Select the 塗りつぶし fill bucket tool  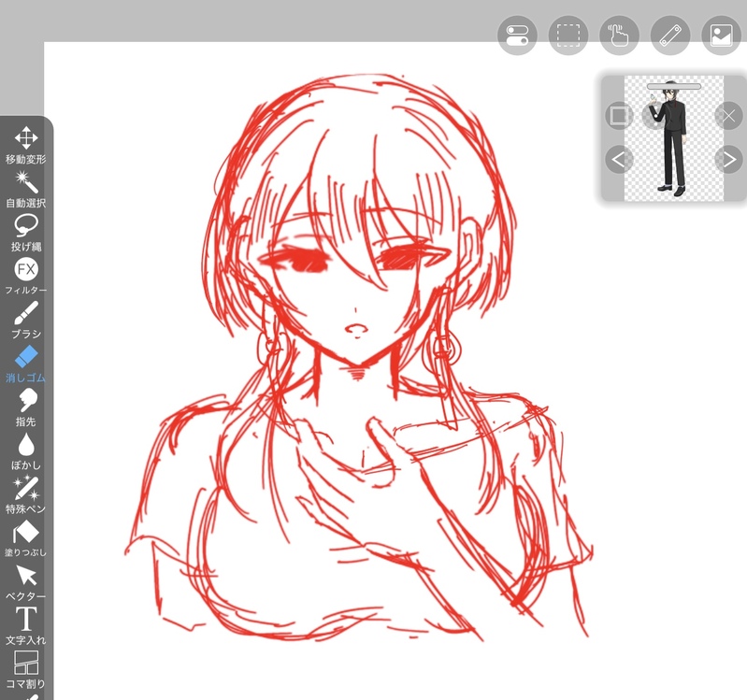[x=26, y=539]
